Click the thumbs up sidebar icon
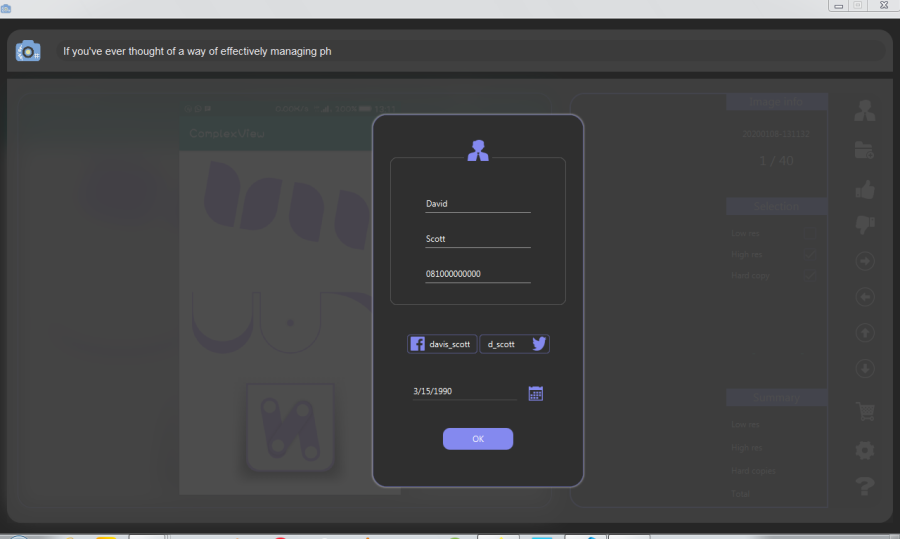The image size is (900, 539). tap(865, 189)
